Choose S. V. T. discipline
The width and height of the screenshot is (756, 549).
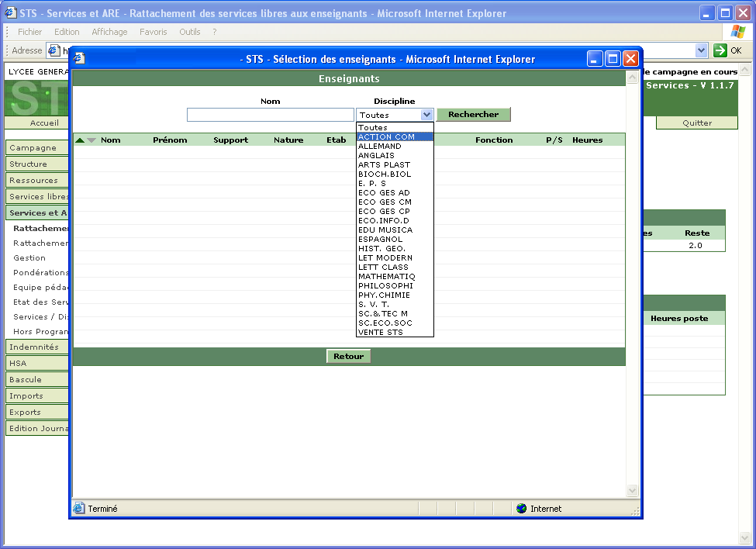point(395,305)
